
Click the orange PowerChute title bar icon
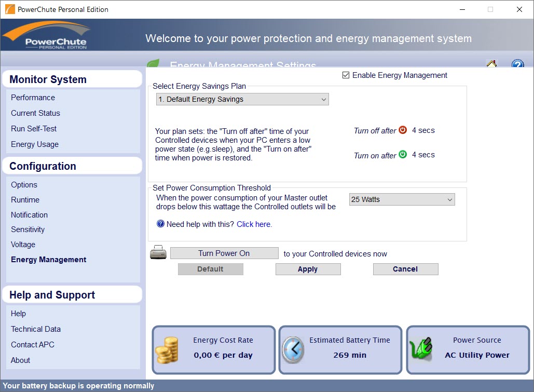coord(10,9)
